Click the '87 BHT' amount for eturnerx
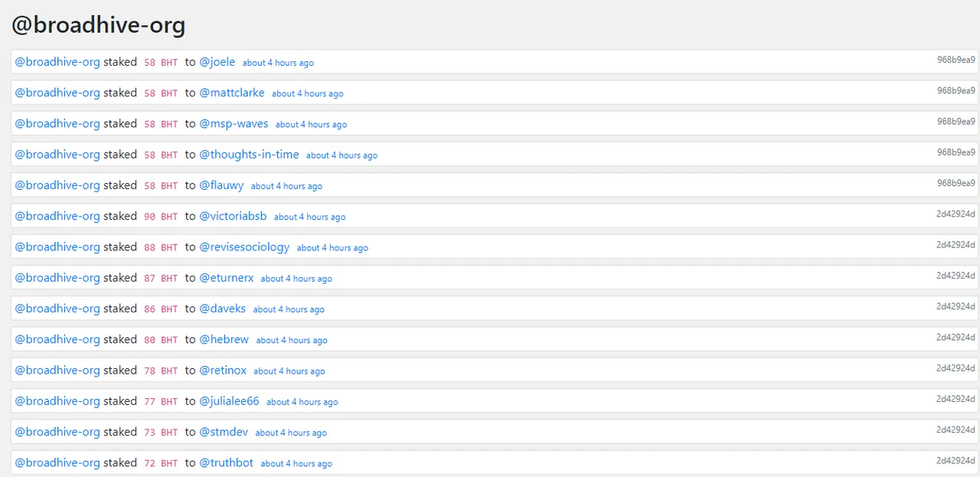This screenshot has height=477, width=980. [x=161, y=278]
